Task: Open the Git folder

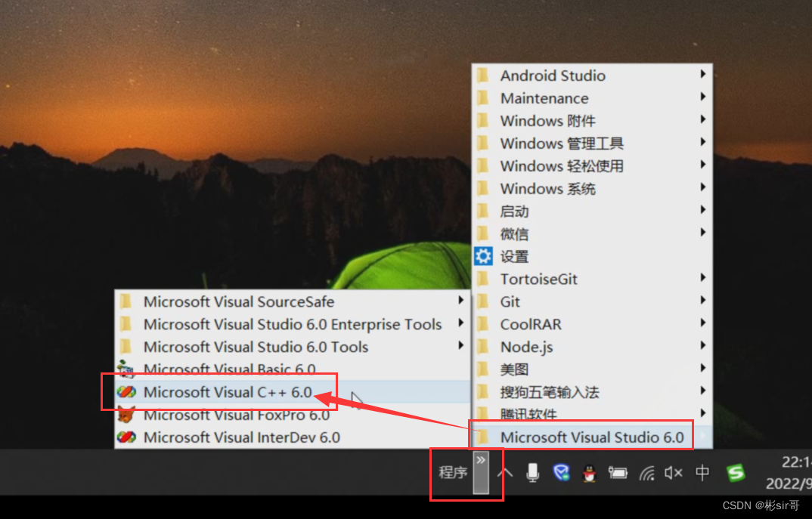Action: [592, 301]
